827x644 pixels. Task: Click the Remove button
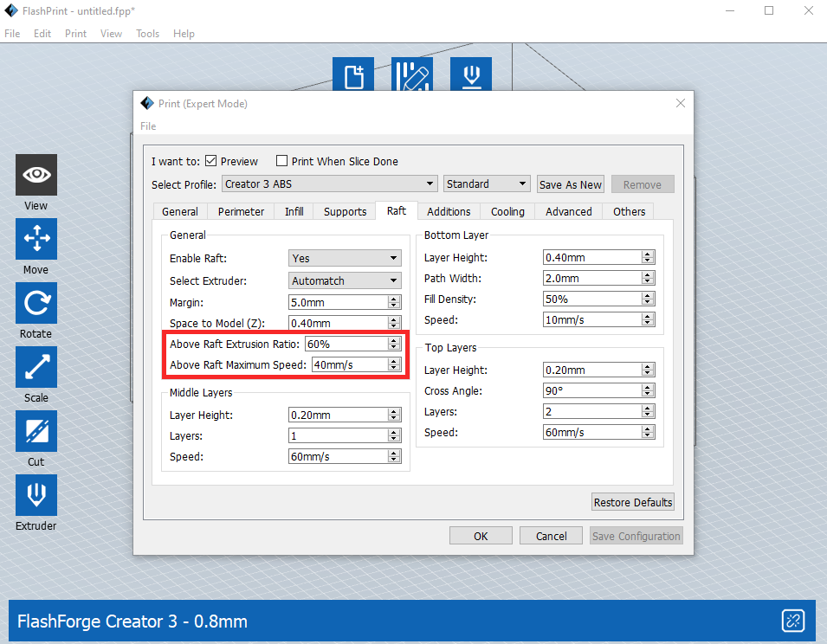643,184
